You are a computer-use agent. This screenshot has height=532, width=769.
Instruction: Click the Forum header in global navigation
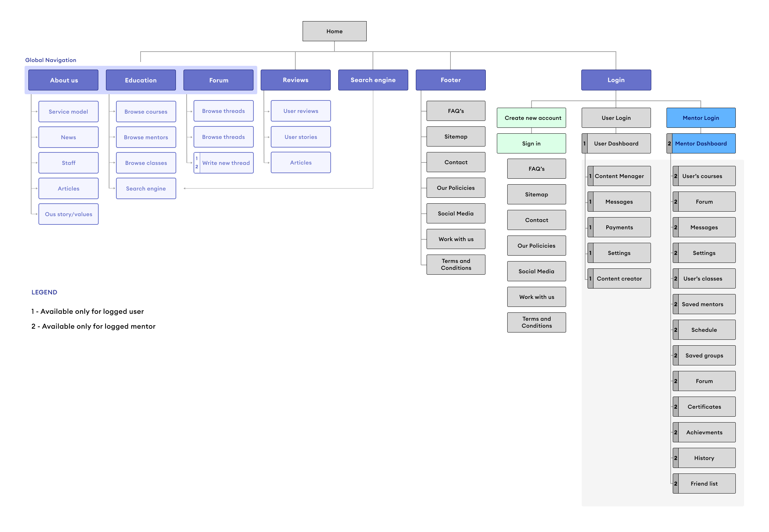[x=218, y=80]
